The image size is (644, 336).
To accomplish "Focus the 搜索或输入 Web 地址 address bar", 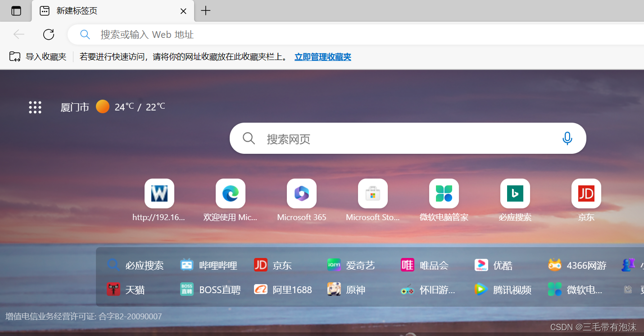I will (x=356, y=34).
